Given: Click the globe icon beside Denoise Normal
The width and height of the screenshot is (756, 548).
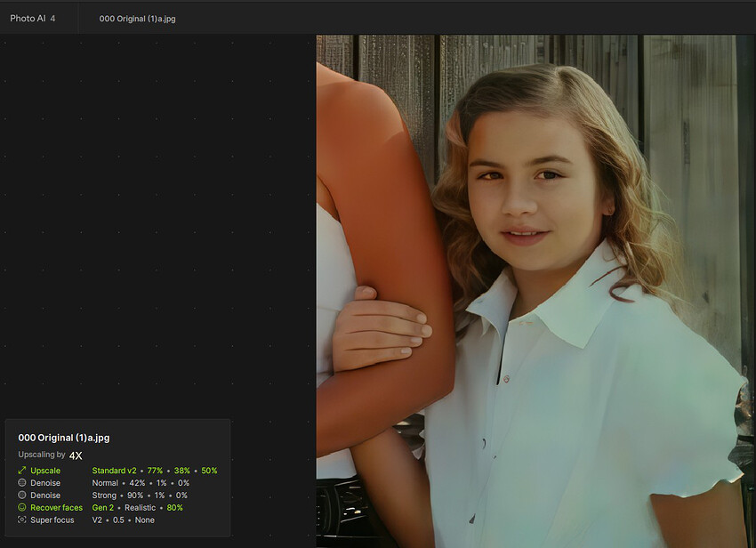Looking at the screenshot, I should click(22, 483).
